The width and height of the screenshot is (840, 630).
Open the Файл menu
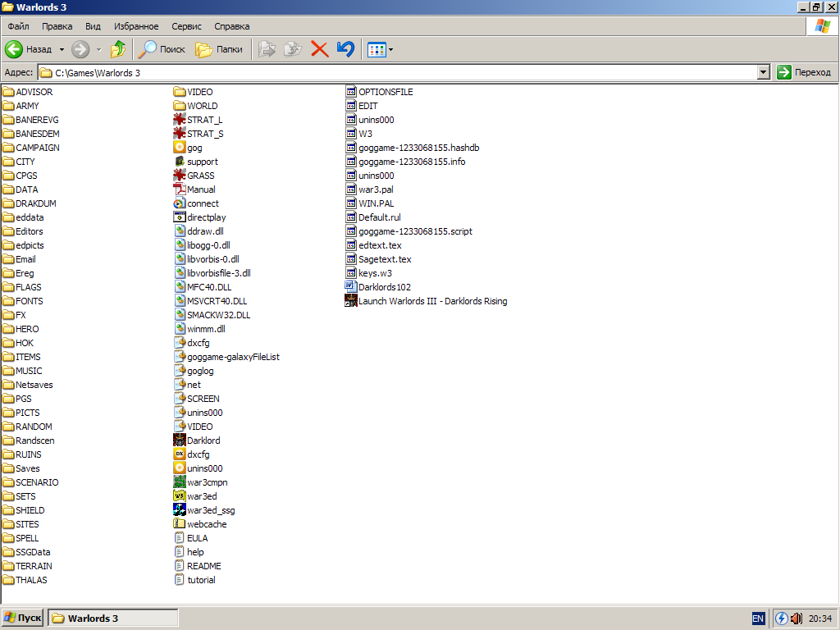18,26
